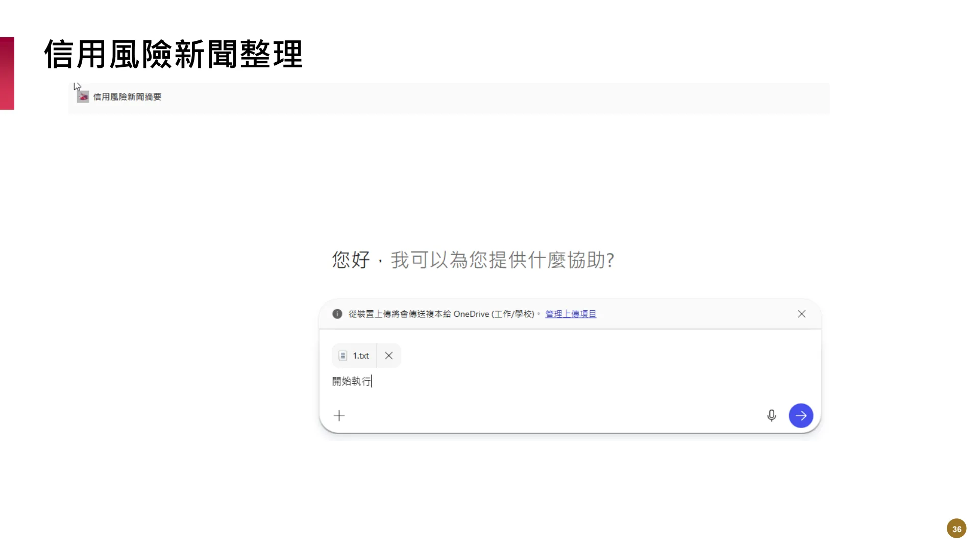Click the slide number 36 badge
Screen dimensions: 980x551
[957, 529]
